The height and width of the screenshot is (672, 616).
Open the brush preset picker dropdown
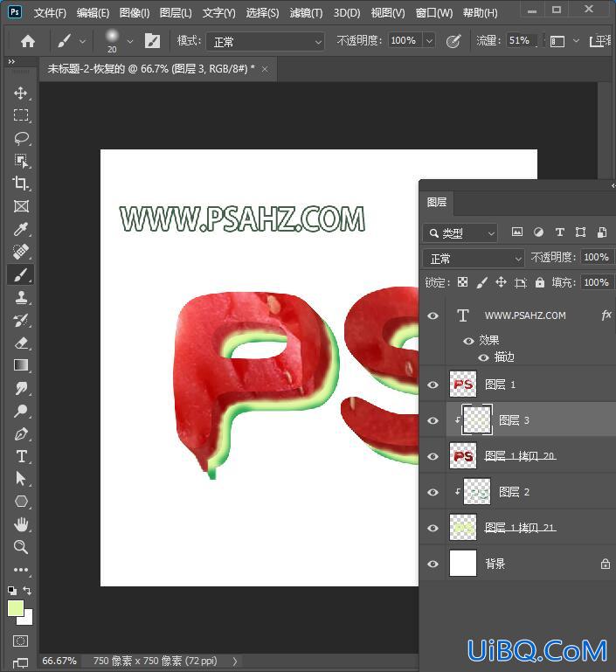(130, 42)
